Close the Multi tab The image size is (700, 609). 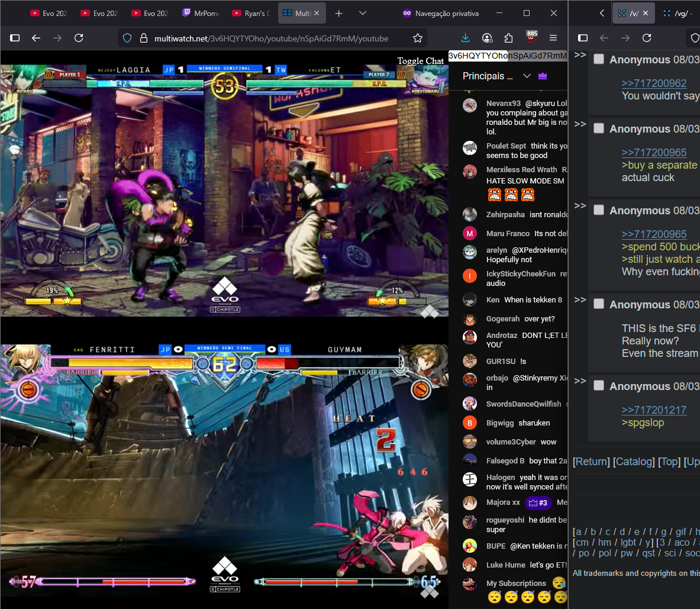(x=317, y=14)
